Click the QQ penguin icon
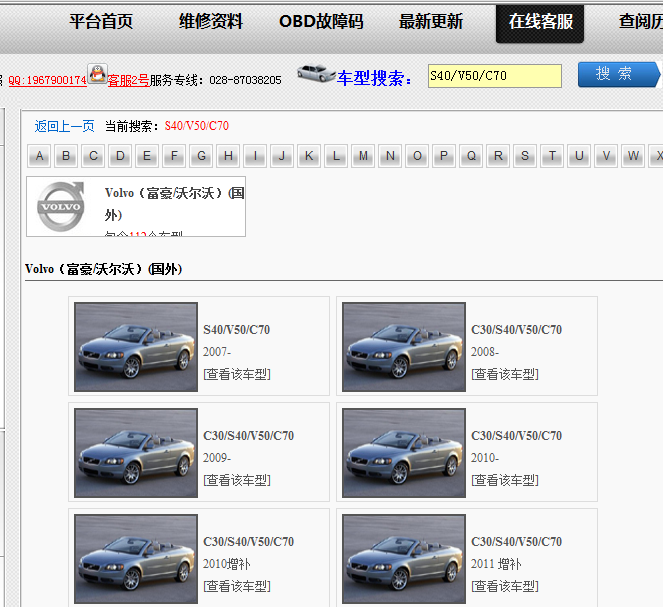 coord(97,74)
